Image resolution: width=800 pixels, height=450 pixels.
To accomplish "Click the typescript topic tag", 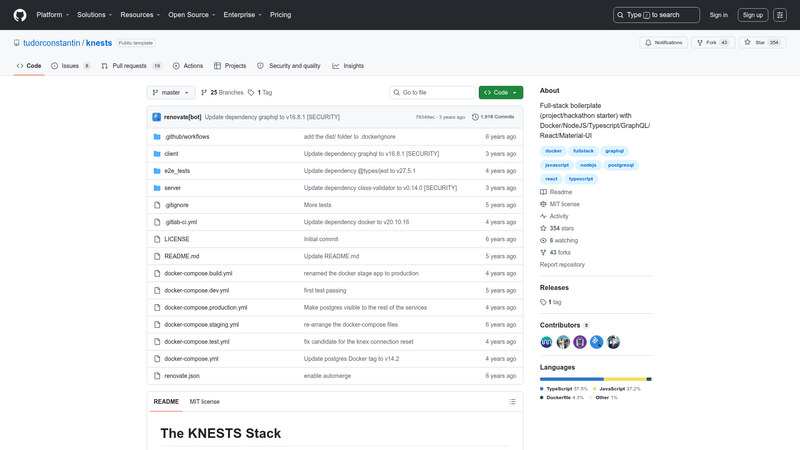I will click(581, 179).
